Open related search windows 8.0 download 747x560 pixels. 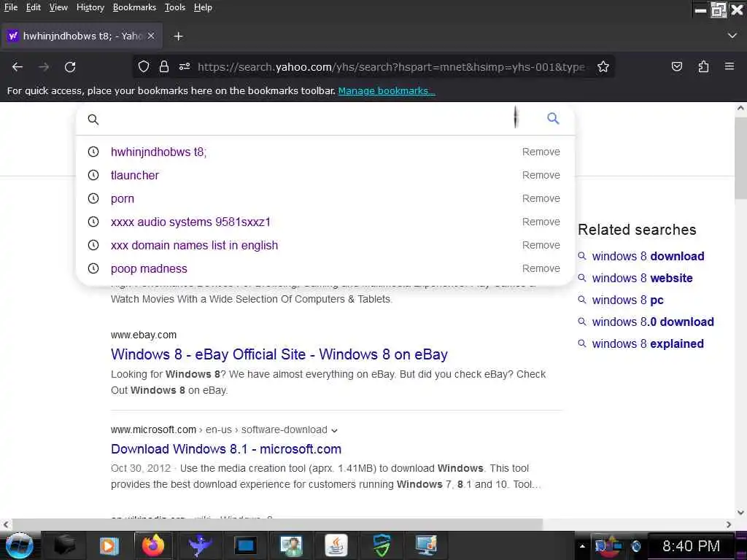653,322
